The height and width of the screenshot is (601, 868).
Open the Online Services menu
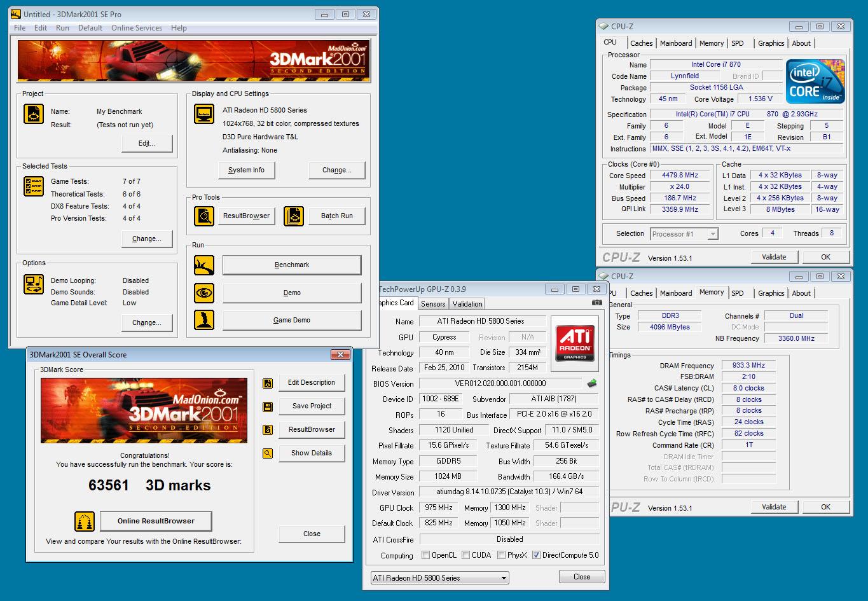137,28
